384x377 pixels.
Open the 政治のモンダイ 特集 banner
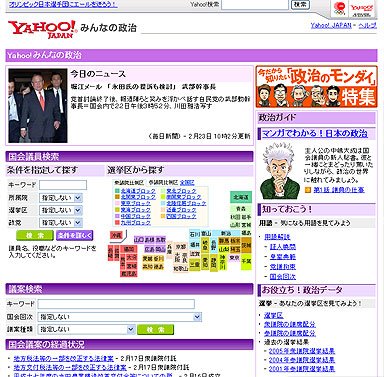point(316,86)
